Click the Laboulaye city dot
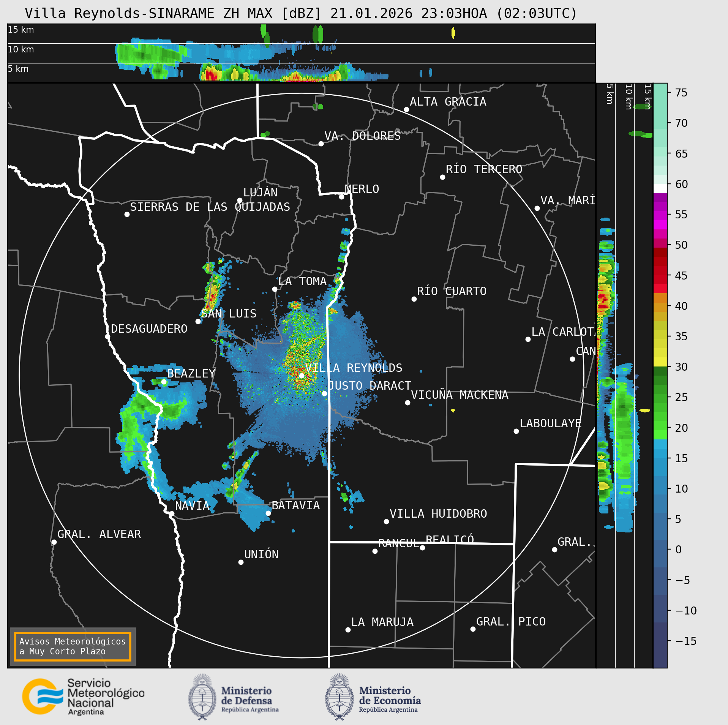Viewport: 728px width, 725px height. [516, 431]
